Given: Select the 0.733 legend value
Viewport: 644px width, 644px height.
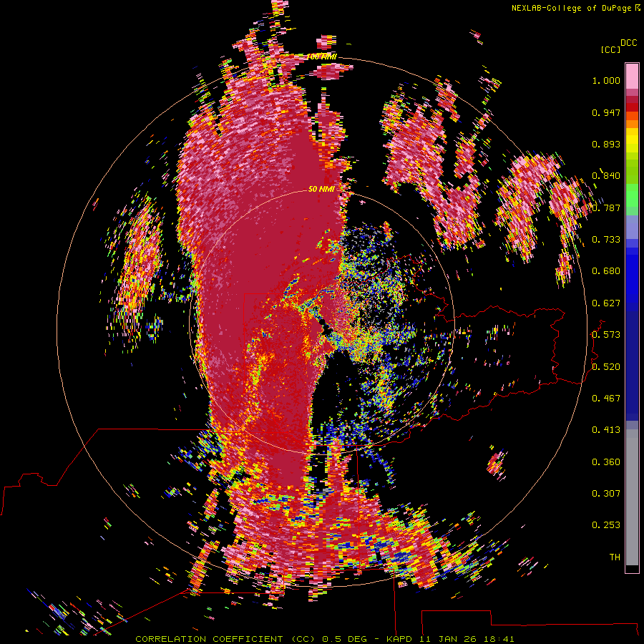Looking at the screenshot, I should [x=606, y=240].
